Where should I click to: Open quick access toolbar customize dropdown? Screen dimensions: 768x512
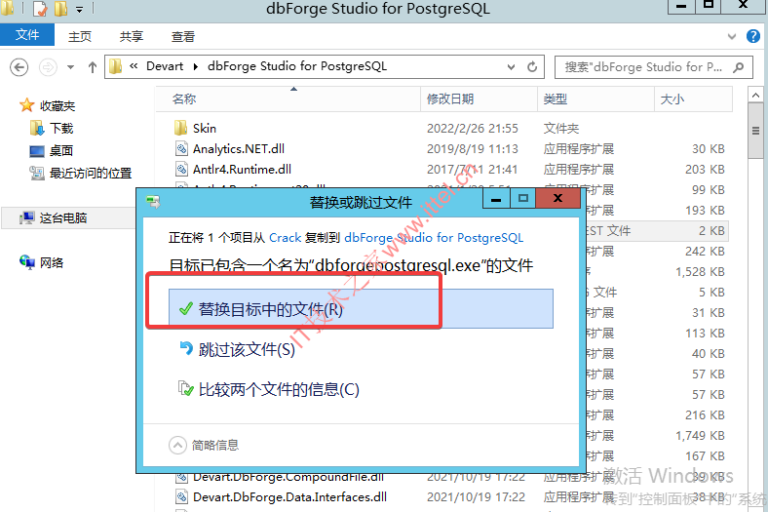coord(79,9)
